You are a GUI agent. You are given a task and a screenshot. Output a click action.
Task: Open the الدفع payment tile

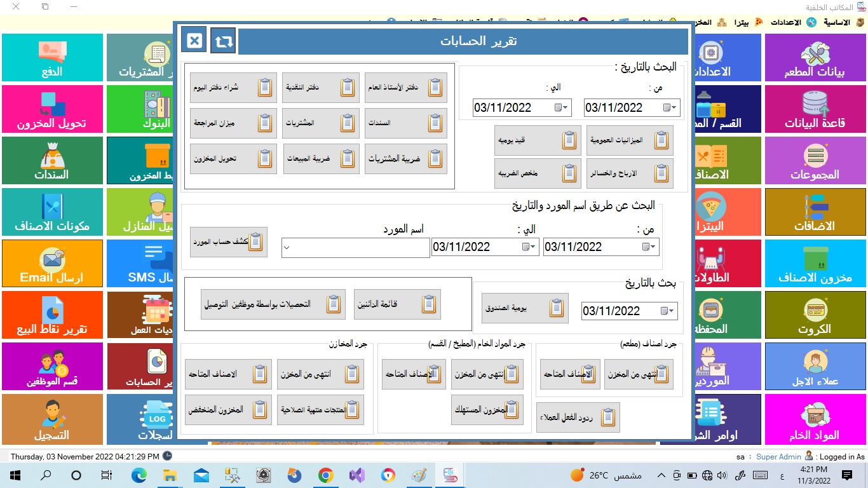point(52,58)
